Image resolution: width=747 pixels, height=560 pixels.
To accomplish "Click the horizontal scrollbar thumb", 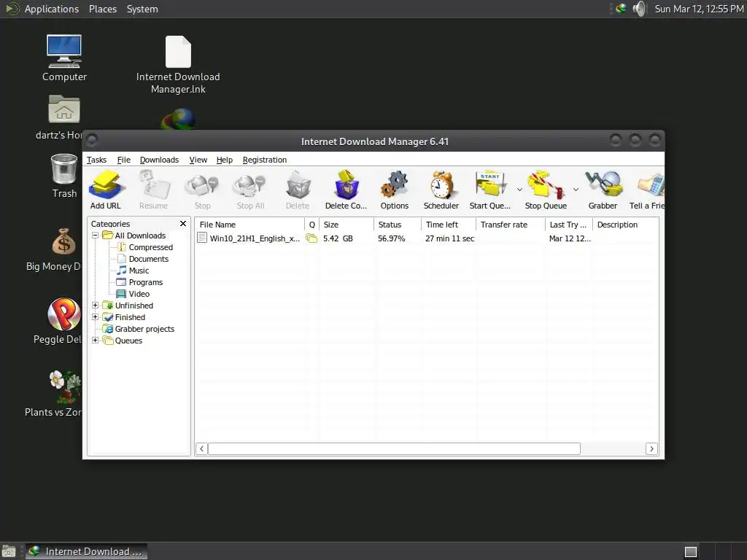I will pyautogui.click(x=394, y=448).
